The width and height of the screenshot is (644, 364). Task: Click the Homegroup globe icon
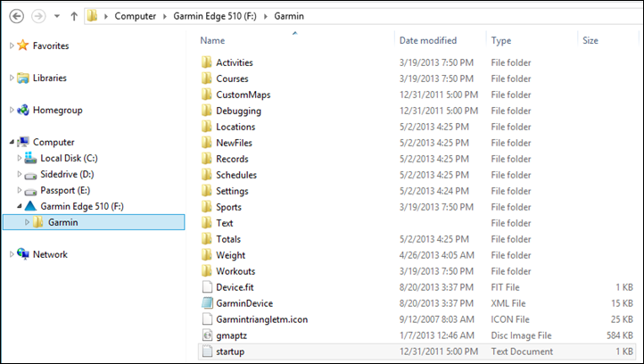23,110
